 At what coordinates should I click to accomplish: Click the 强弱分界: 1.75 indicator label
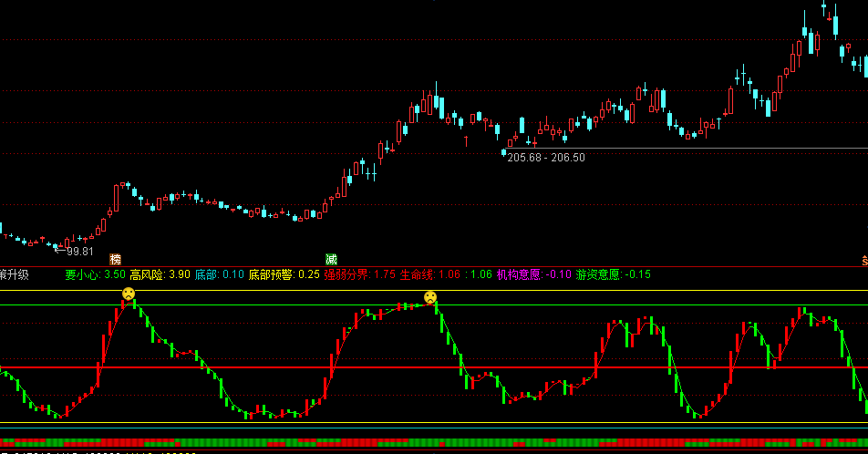coord(360,274)
